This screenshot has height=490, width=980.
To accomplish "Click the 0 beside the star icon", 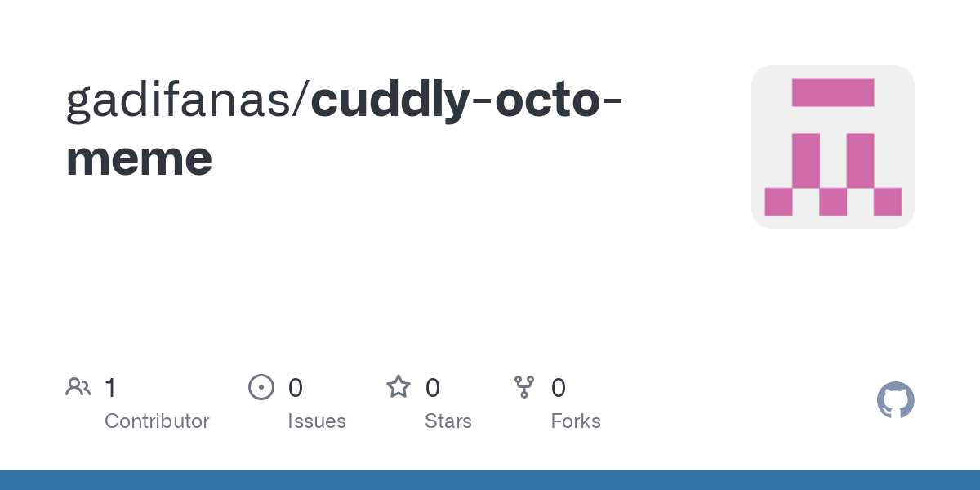I will pyautogui.click(x=433, y=387).
